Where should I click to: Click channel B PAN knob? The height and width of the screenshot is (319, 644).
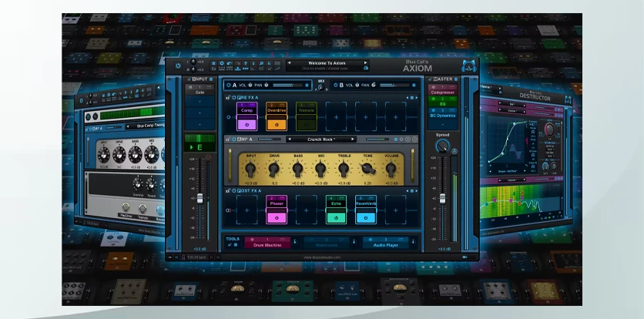tap(374, 85)
